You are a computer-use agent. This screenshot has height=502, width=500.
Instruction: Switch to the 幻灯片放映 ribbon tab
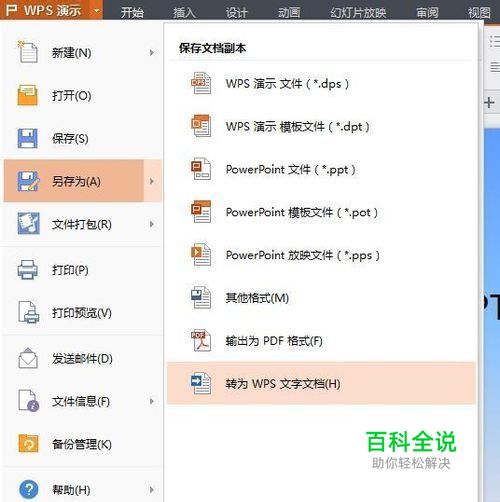(358, 12)
